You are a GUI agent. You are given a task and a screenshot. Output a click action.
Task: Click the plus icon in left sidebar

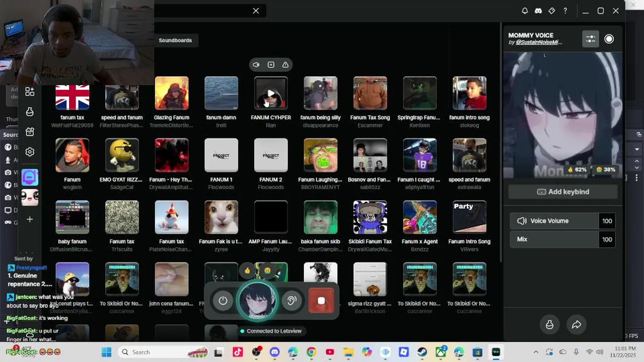[30, 219]
